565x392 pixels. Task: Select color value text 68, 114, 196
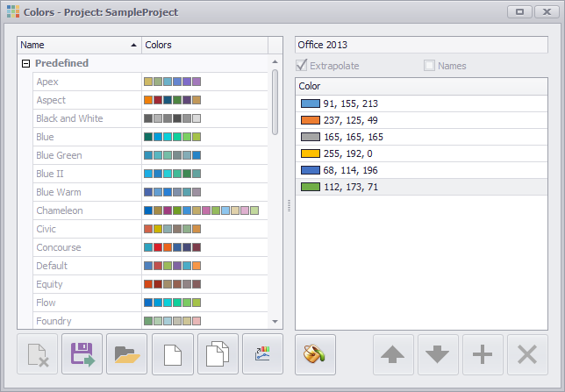tap(351, 170)
